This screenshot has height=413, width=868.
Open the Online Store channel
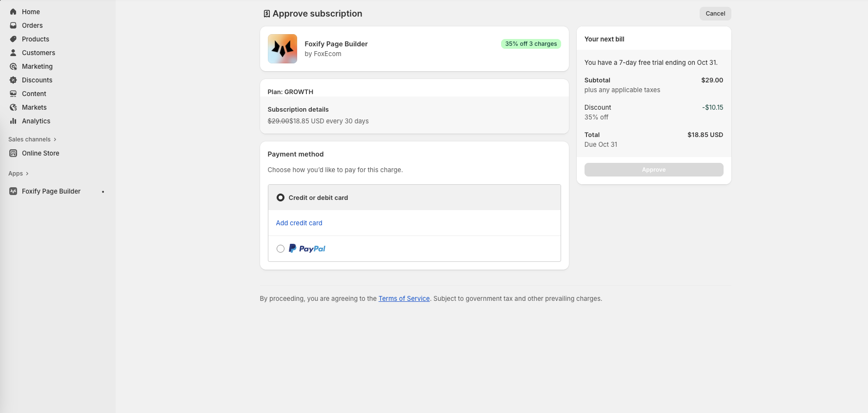click(x=40, y=153)
